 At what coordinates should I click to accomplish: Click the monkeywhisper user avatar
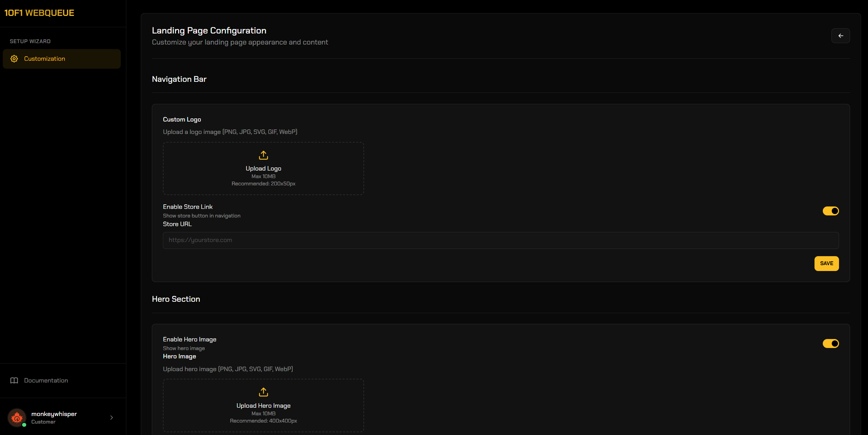click(x=17, y=417)
